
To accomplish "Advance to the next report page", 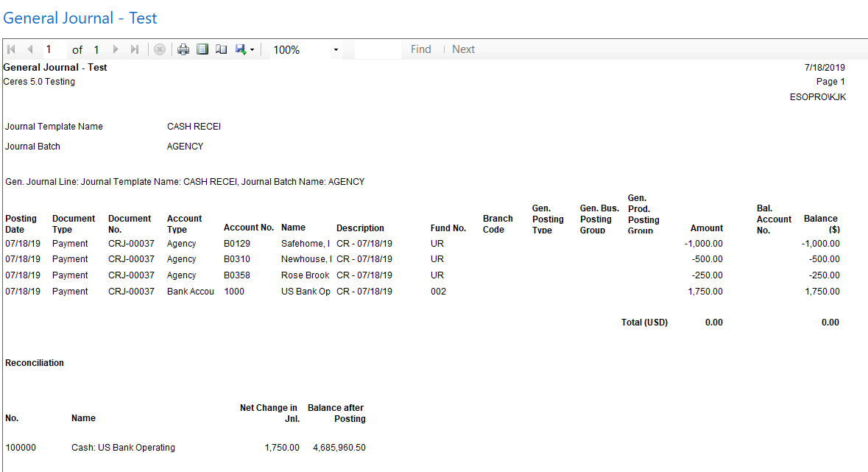I will (116, 49).
